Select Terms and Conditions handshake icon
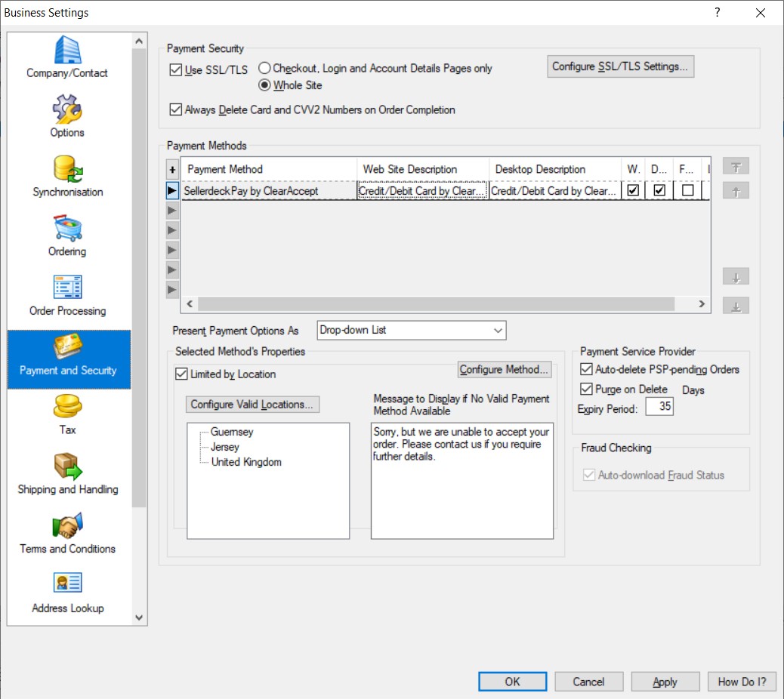The image size is (784, 699). pyautogui.click(x=67, y=526)
